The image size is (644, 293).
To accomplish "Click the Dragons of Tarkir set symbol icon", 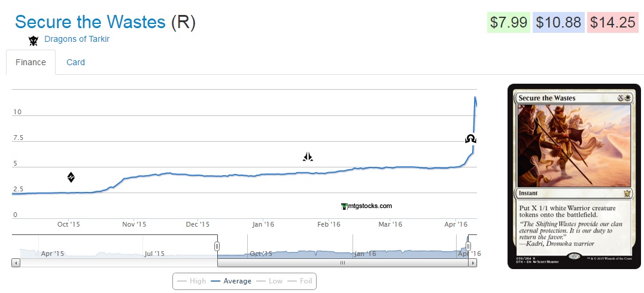I will 34,40.
